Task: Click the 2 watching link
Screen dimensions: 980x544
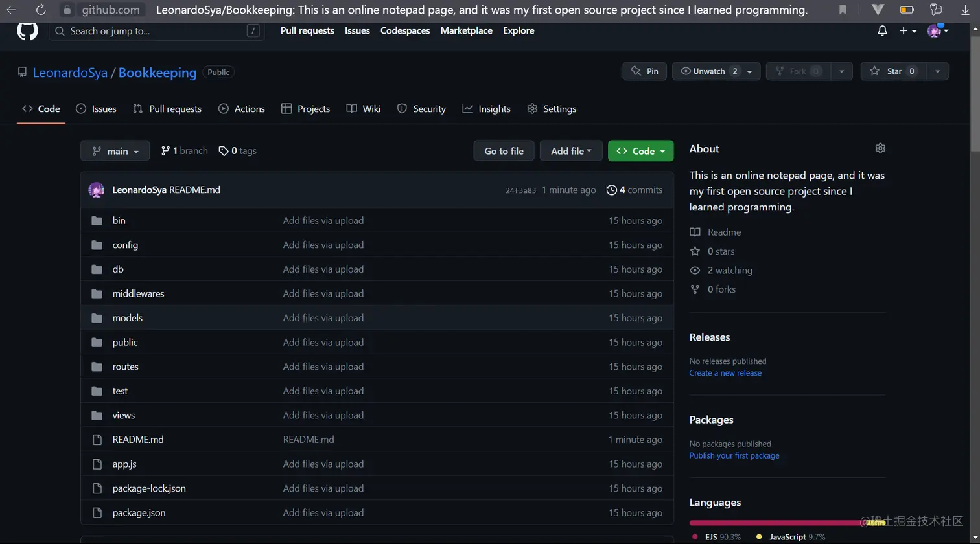Action: (721, 271)
